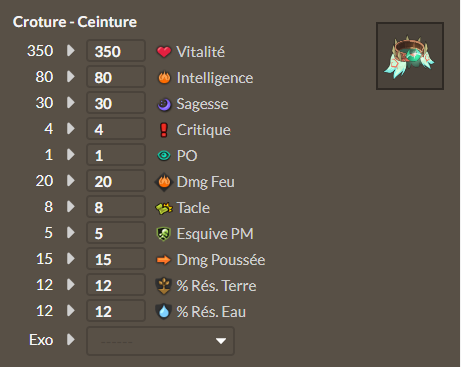Click the arrow next to Vitalité 350
Viewport: 461px width, 367px height.
click(71, 50)
